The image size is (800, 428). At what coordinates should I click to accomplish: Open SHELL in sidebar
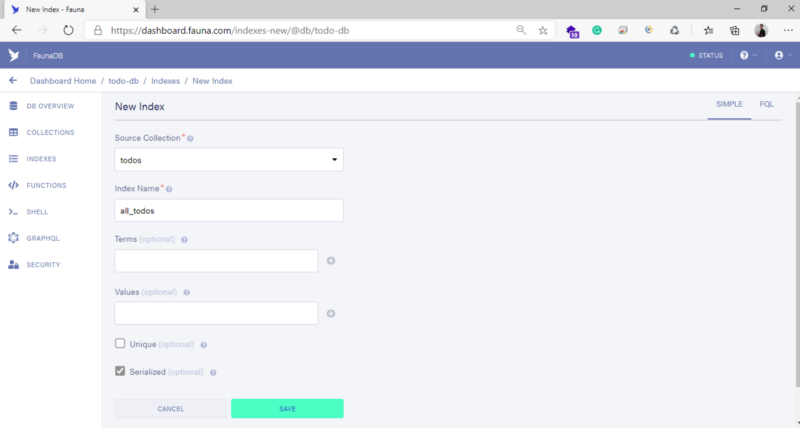(37, 212)
